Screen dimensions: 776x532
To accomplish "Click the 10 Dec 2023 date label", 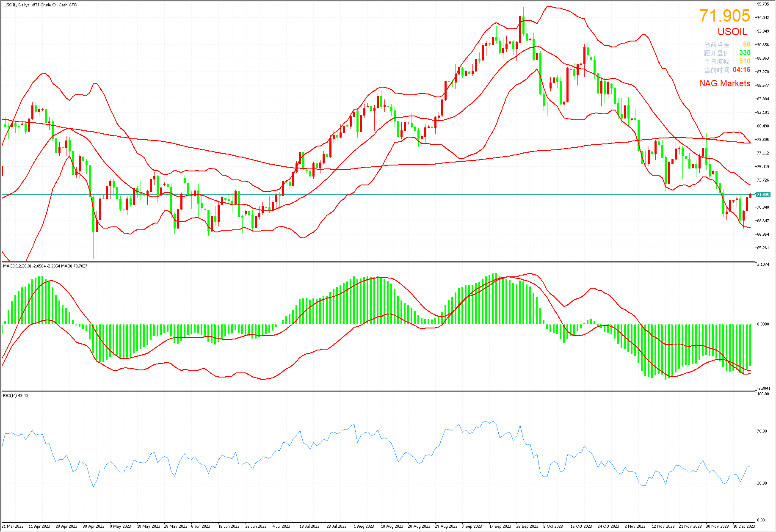I will (744, 526).
